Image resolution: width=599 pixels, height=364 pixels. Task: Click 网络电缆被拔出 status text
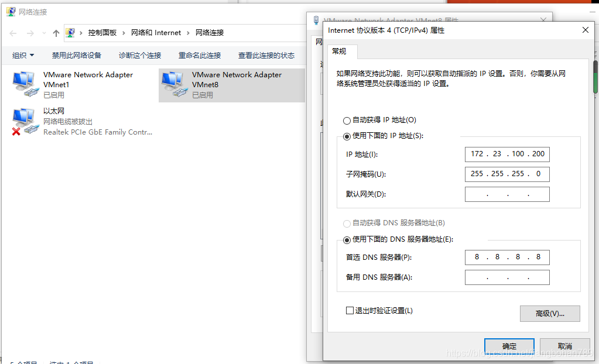click(x=68, y=122)
